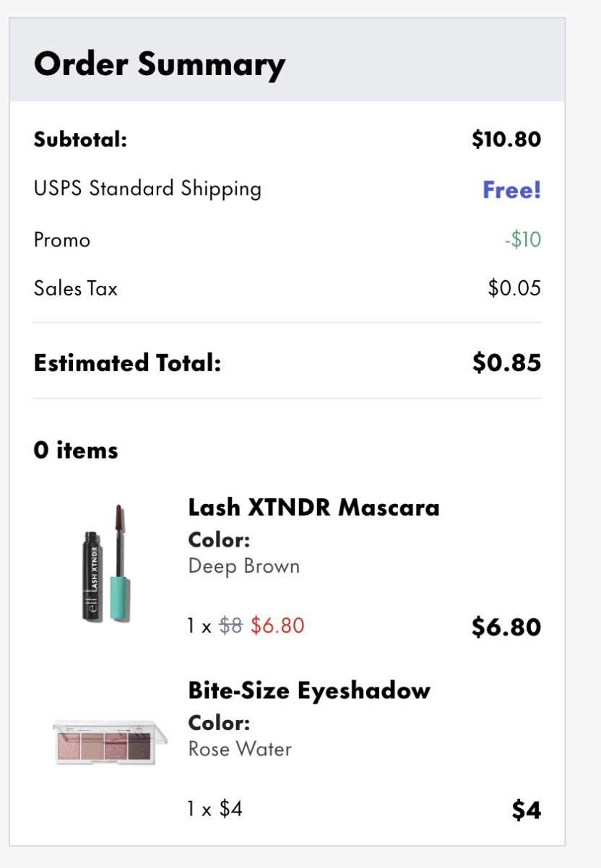Click the 0 items heading

76,451
